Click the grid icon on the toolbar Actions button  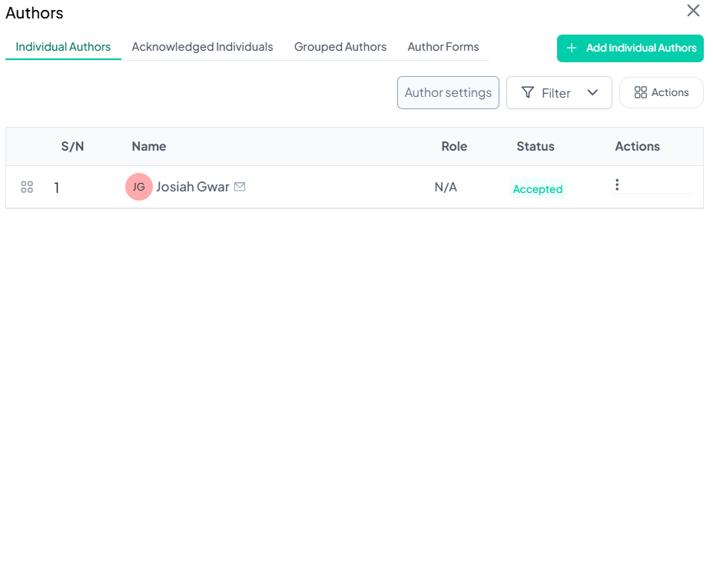(x=640, y=93)
